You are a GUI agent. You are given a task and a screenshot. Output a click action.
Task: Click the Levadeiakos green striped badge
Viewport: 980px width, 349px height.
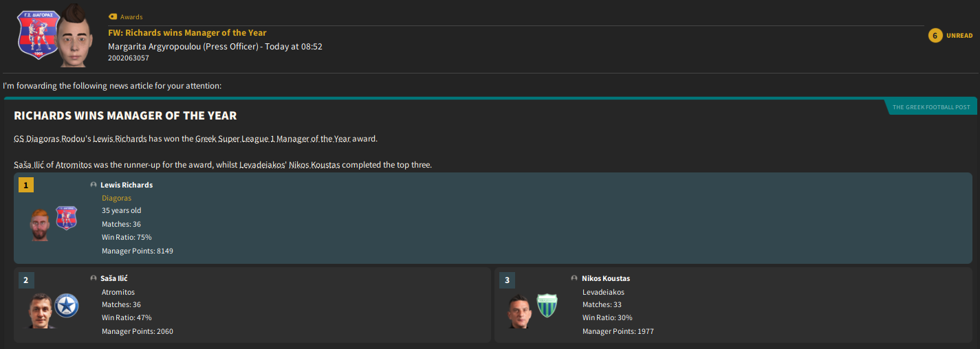coord(547,306)
